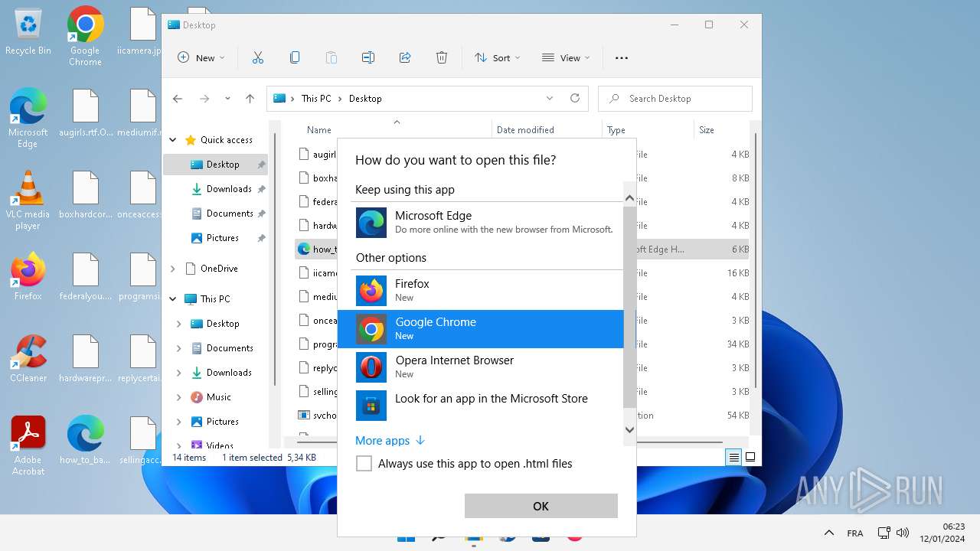Viewport: 980px width, 551px height.
Task: Expand the address bar history dropdown
Action: point(550,98)
